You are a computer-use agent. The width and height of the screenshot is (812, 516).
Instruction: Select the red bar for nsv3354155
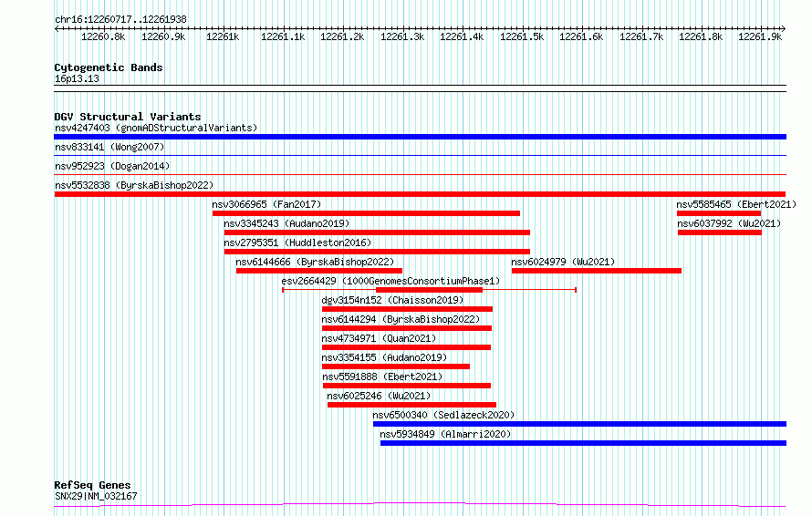click(x=396, y=366)
